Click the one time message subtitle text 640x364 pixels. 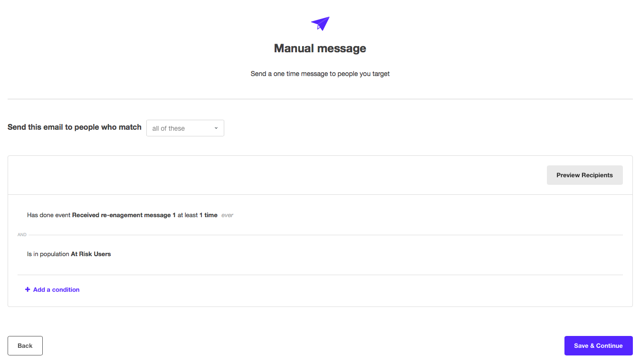[x=320, y=74]
